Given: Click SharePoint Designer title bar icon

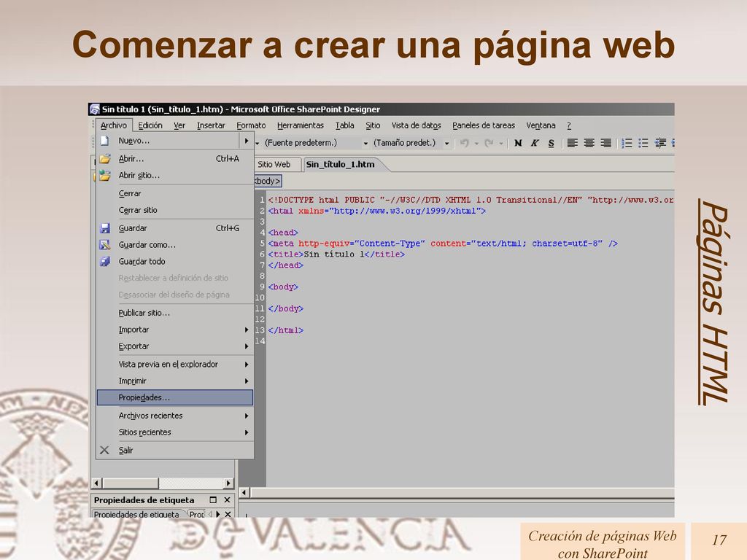Looking at the screenshot, I should tap(95, 109).
